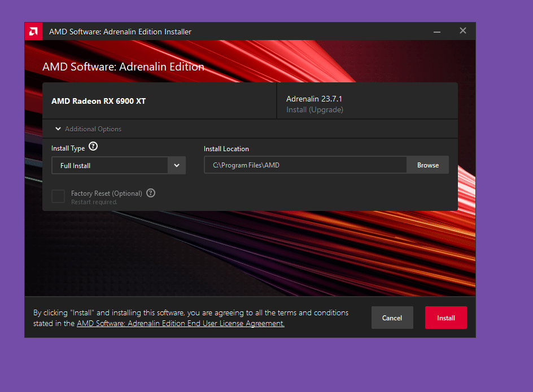Open the Full Install type dropdown
The width and height of the screenshot is (533, 392).
119,165
